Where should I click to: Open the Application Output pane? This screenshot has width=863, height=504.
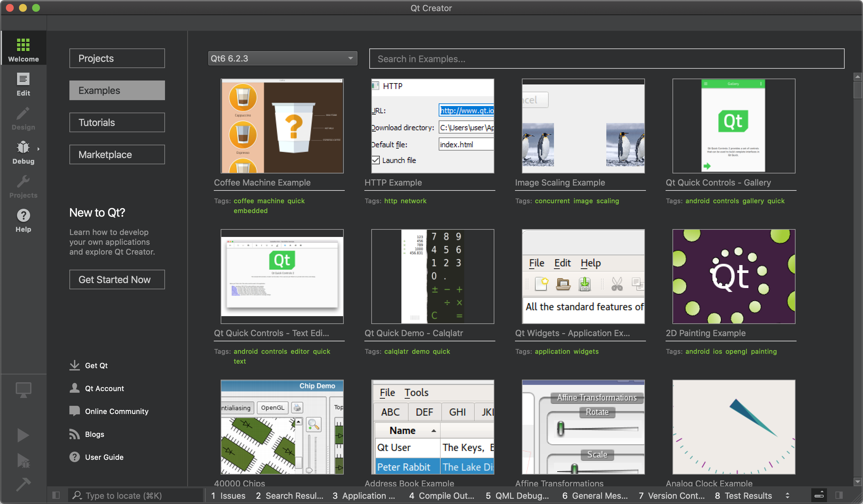pos(364,495)
